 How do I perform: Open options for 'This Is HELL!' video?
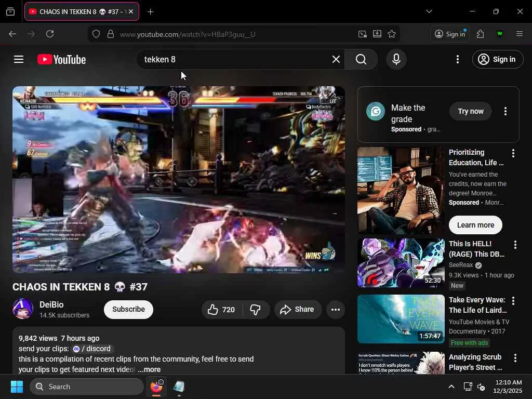(x=515, y=245)
